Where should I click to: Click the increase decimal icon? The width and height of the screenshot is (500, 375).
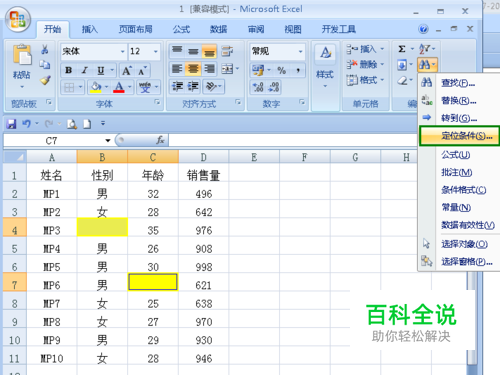pos(258,87)
